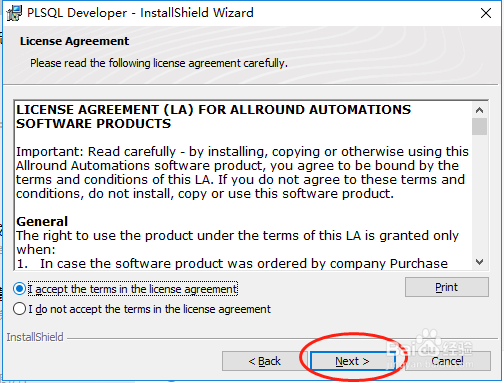This screenshot has width=504, height=383.
Task: Click the 'PLSQL Developer - InstallShield Wizard' title text
Action: click(x=140, y=13)
